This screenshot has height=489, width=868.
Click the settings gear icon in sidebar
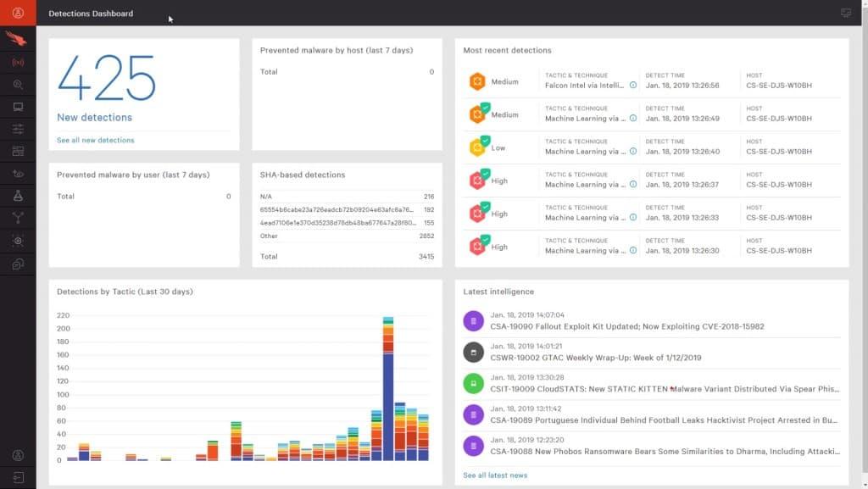point(18,241)
